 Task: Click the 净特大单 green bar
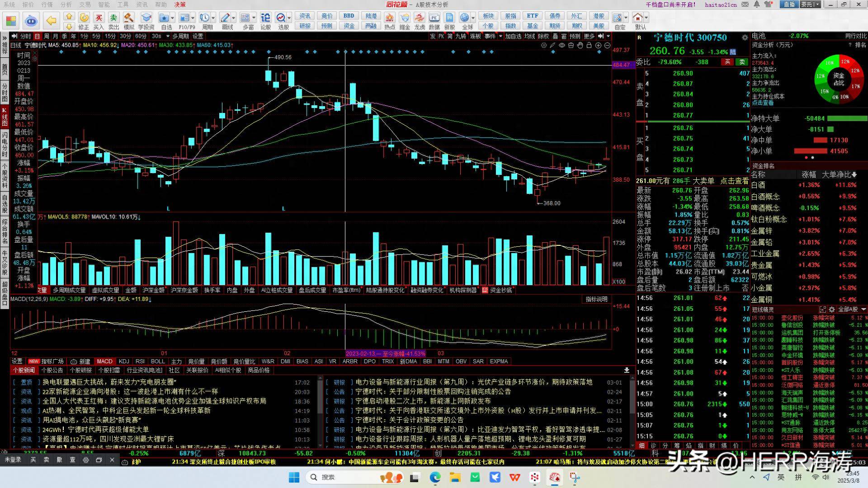[846, 119]
